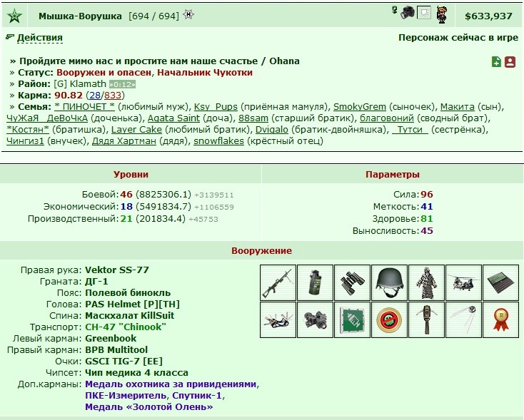Click the Мышка-Ворушка character name
Image resolution: width=524 pixels, height=420 pixels.
(80, 16)
